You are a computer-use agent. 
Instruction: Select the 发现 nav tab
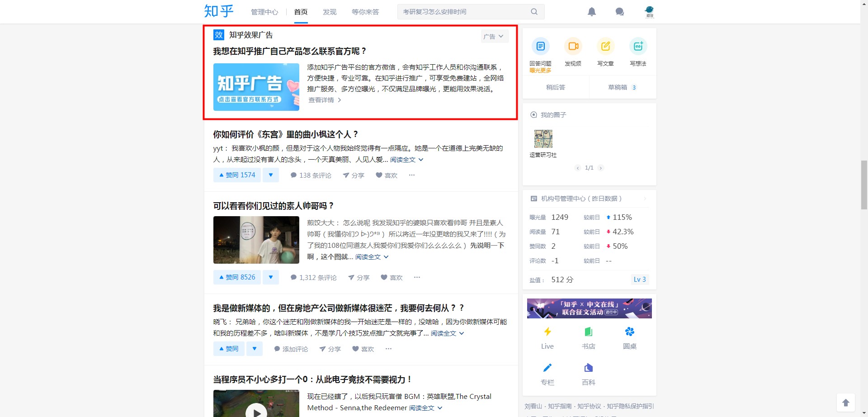point(330,12)
